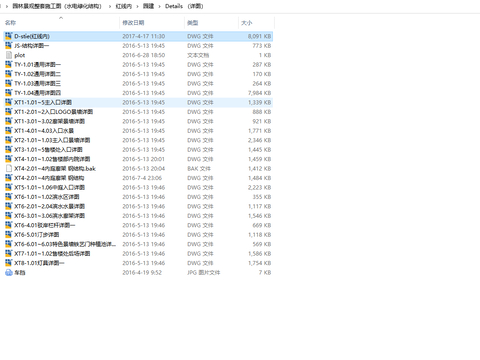Select file name D-stie(红线内)
Image resolution: width=480 pixels, height=360 pixels.
coord(32,36)
